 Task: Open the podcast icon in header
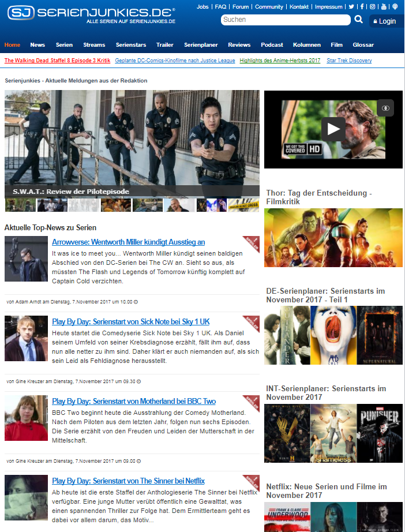(x=395, y=6)
